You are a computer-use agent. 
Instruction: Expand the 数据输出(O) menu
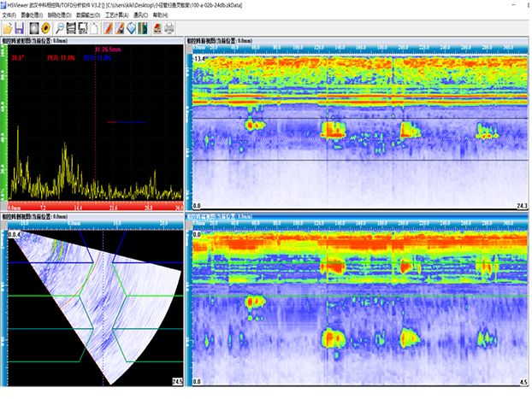[x=88, y=15]
